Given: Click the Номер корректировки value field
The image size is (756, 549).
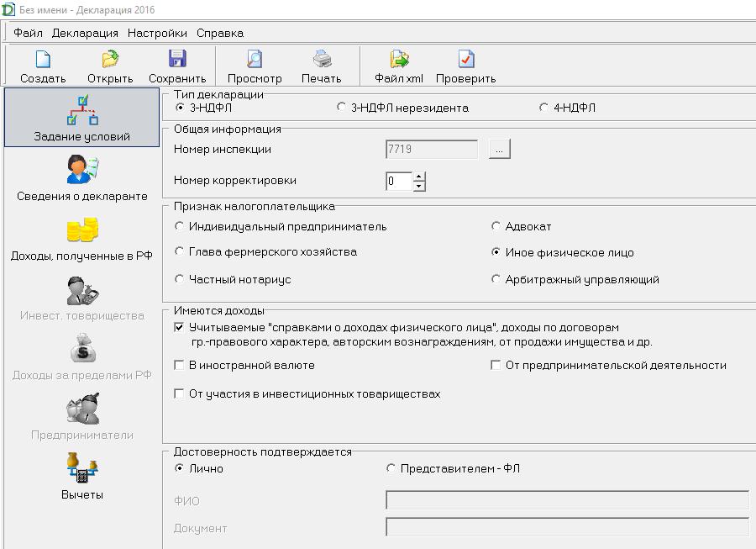Looking at the screenshot, I should coord(399,182).
